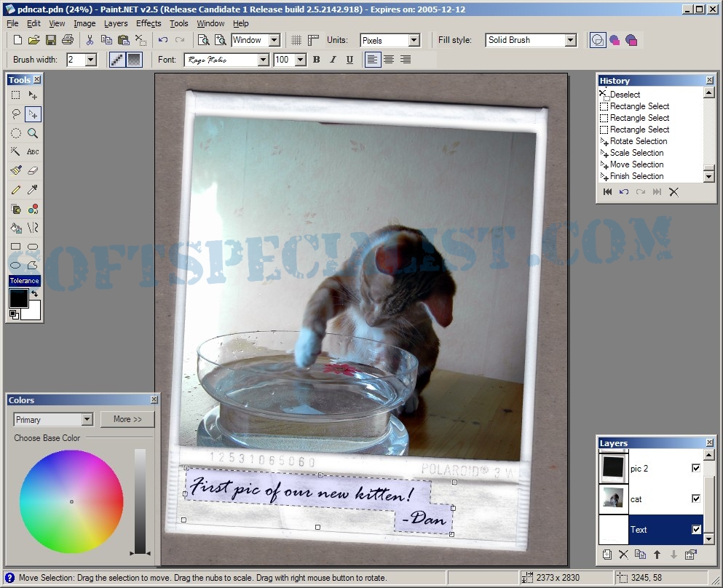Viewport: 723px width, 588px height.
Task: Select the Paintbrush tool
Action: [x=16, y=170]
